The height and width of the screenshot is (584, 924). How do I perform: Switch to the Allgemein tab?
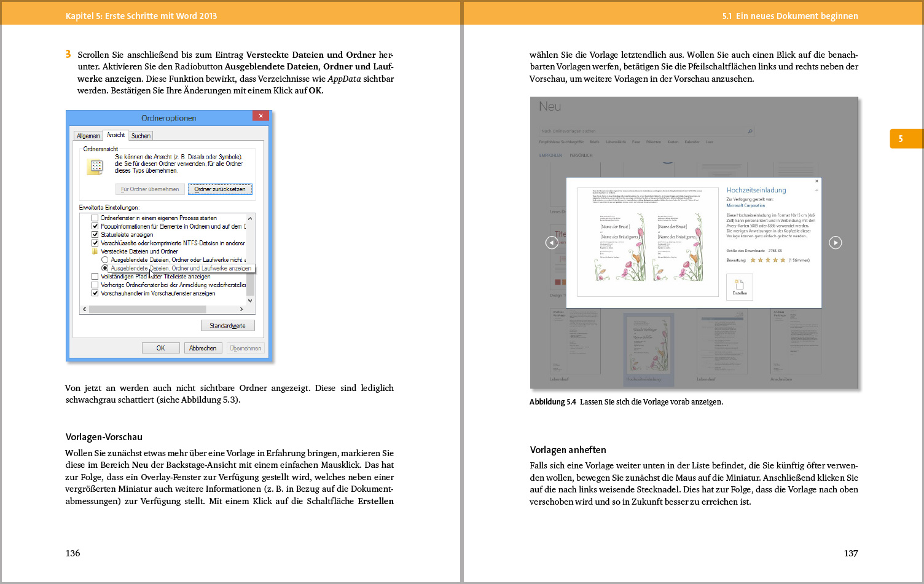(88, 136)
